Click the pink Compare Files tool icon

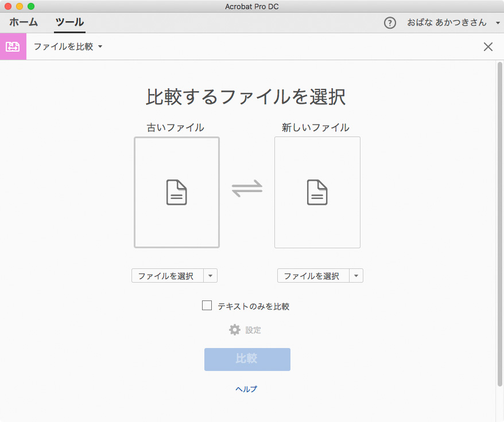tap(13, 46)
